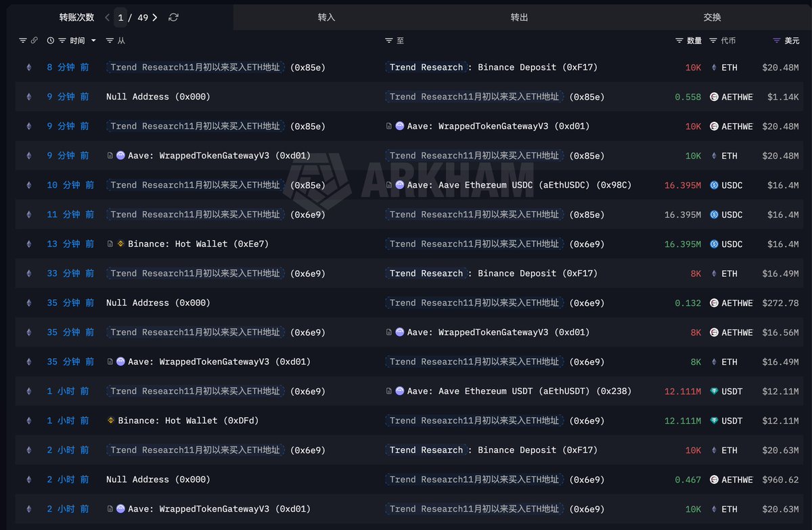Screen dimensions: 812x530
Task: Open the 10 分钟 前 transaction link
Action: pos(70,185)
